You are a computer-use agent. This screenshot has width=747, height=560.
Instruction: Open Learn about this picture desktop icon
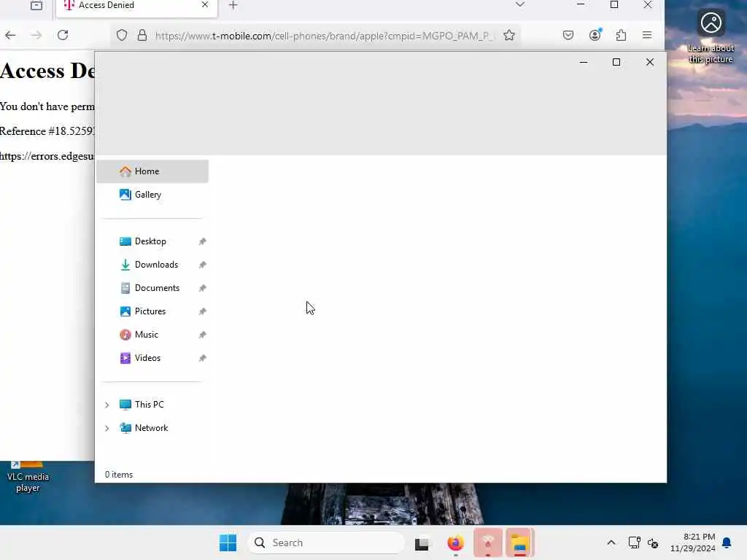(711, 36)
